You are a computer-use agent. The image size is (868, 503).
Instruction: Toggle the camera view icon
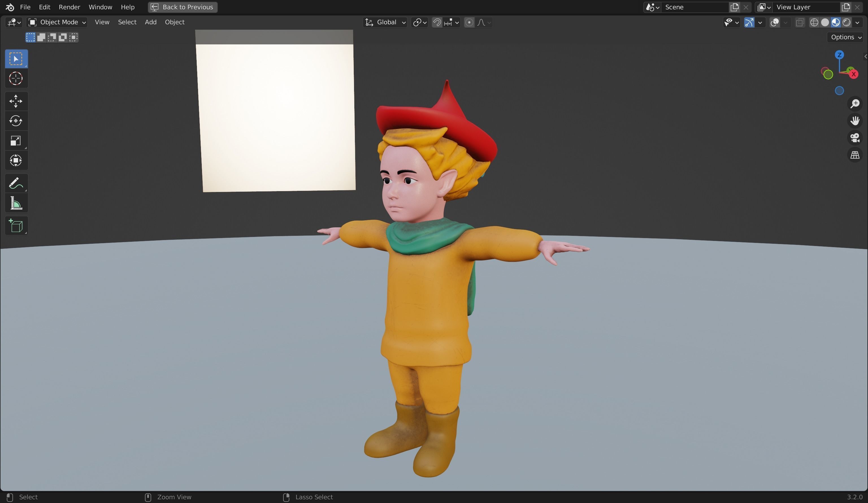(855, 138)
